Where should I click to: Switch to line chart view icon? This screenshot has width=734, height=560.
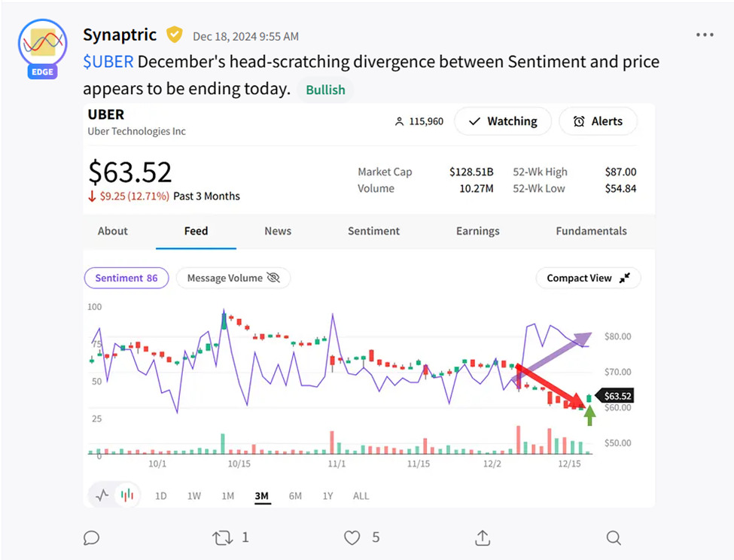[103, 495]
